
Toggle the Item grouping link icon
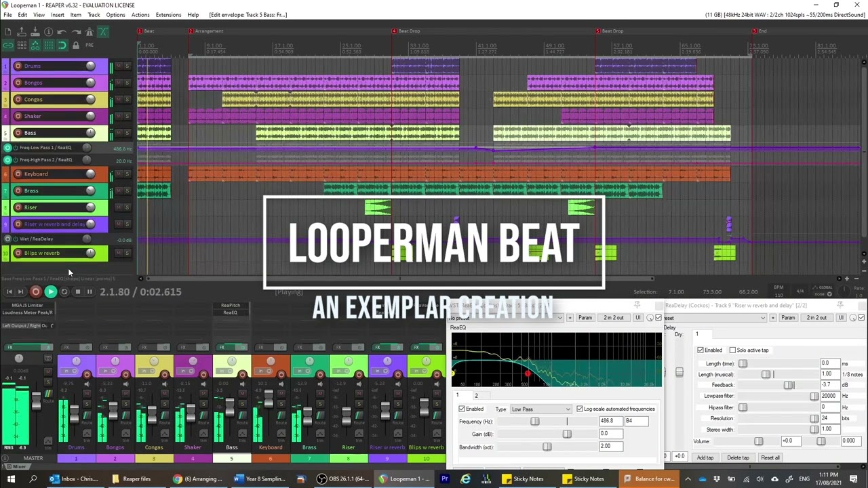[x=8, y=45]
